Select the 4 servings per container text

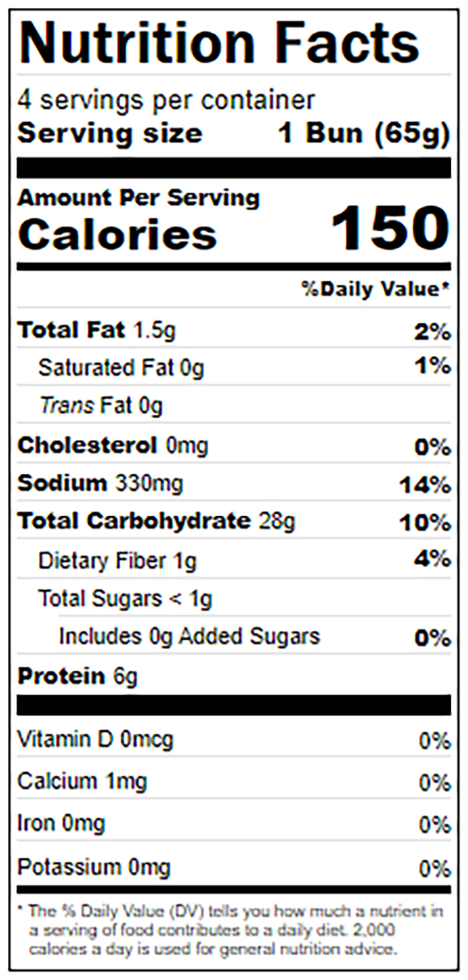tap(166, 100)
